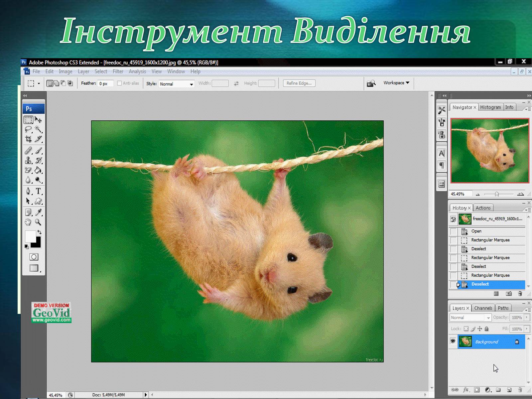
Task: Select the Hand tool
Action: (29, 222)
